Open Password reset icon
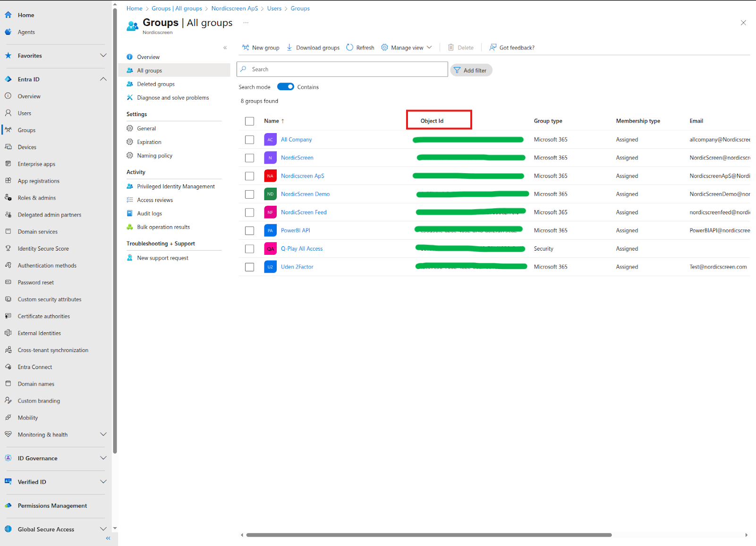 click(8, 282)
